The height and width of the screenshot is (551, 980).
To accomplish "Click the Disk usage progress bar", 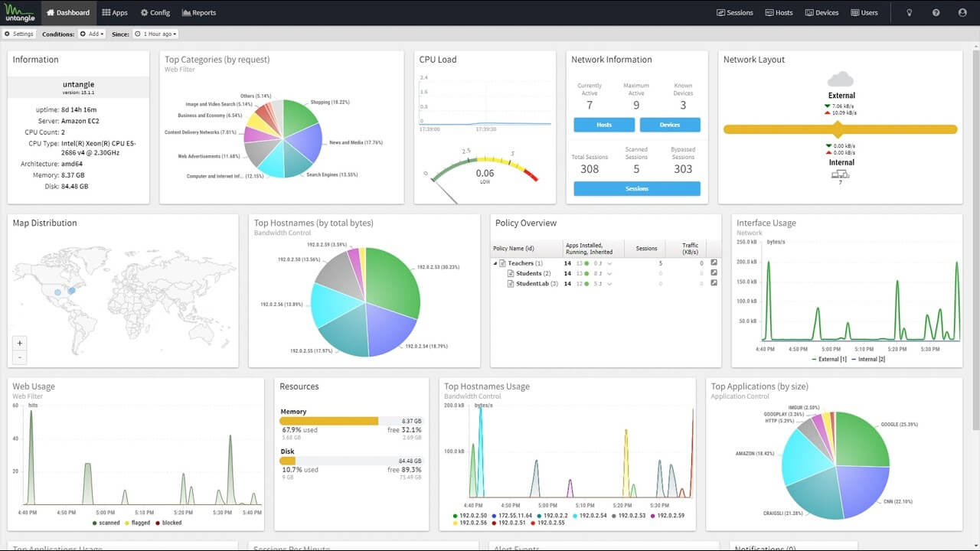I will pyautogui.click(x=351, y=461).
